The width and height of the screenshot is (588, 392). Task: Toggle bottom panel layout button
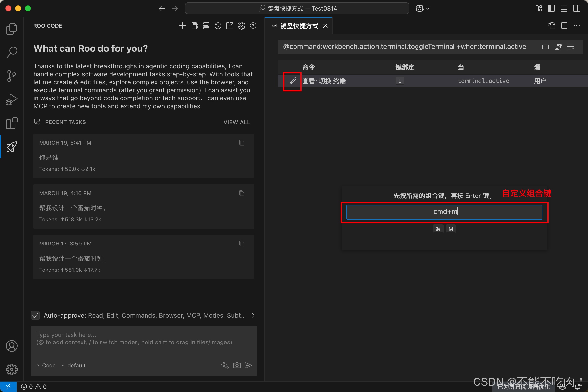click(564, 9)
